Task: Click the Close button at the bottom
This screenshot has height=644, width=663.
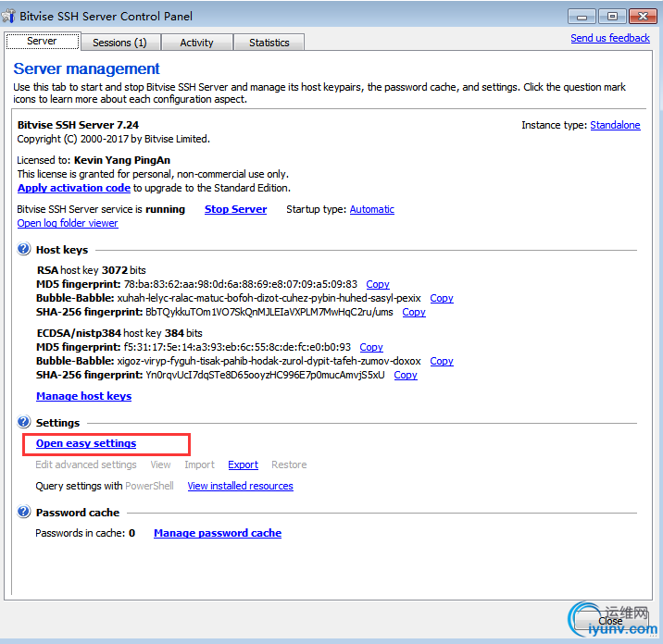Action: pyautogui.click(x=610, y=621)
